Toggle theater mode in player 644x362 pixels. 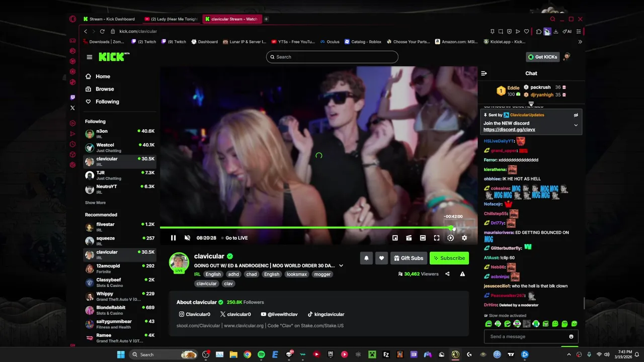[x=423, y=238]
